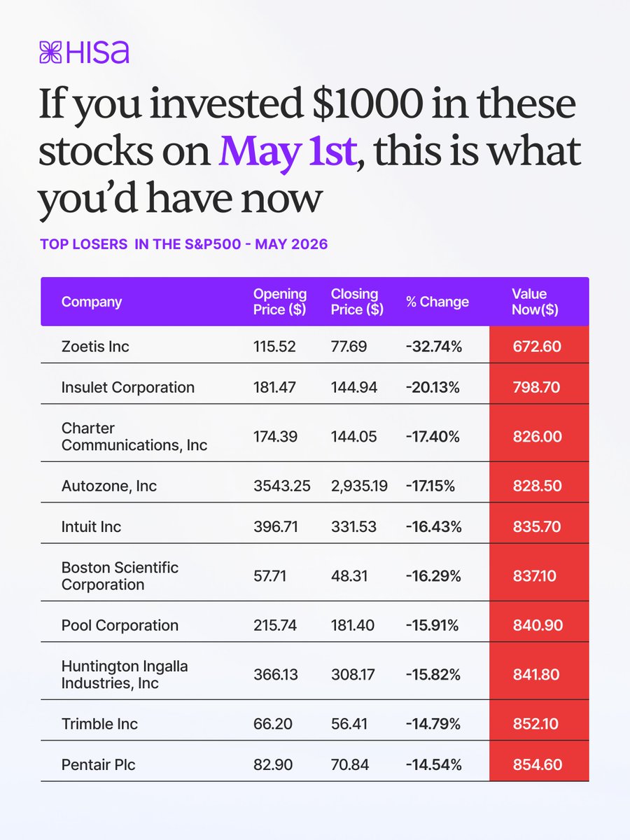Select the Opening Price ($) column header
The image size is (630, 840).
280,302
